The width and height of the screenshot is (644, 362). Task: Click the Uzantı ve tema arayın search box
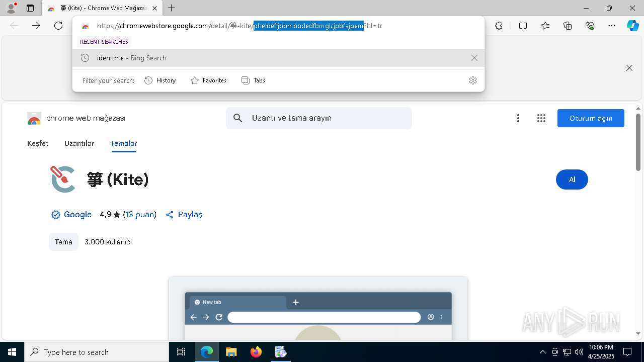319,118
